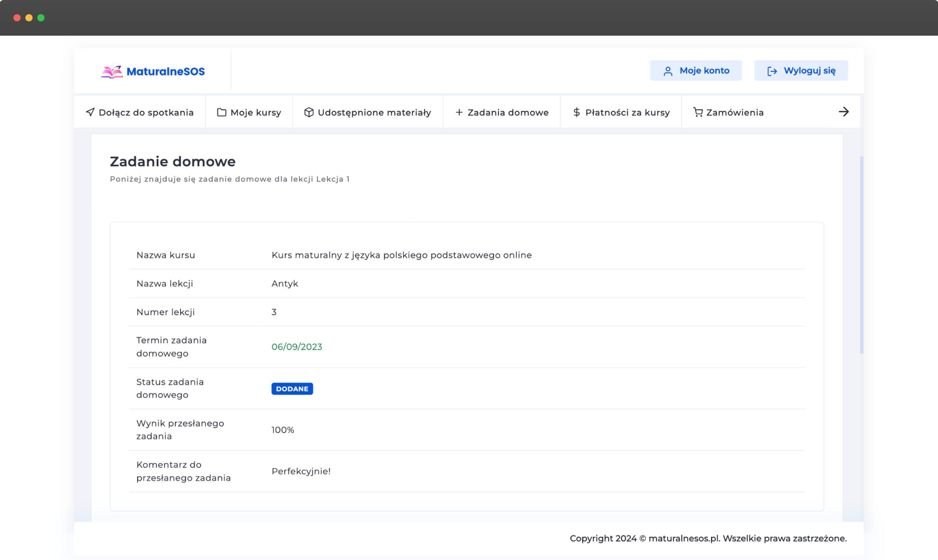Select the Płatności za kursy tab
Image resolution: width=938 pixels, height=560 pixels.
tap(621, 112)
